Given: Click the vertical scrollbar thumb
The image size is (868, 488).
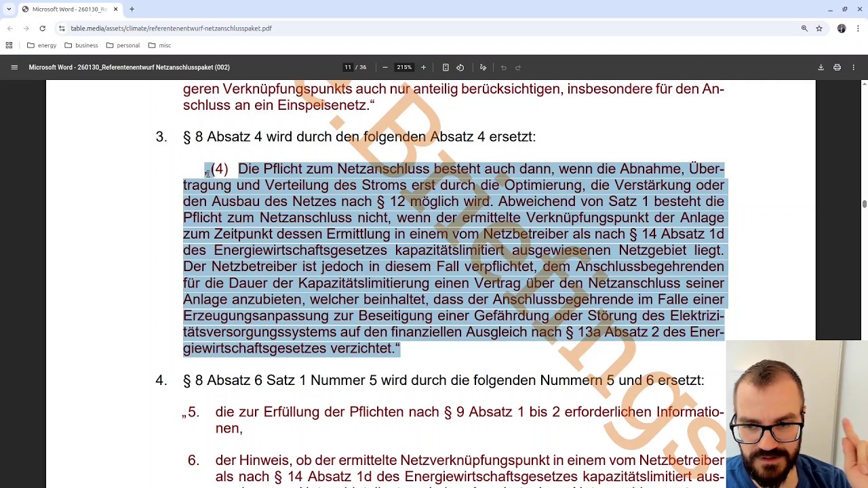Looking at the screenshot, I should pyautogui.click(x=864, y=204).
